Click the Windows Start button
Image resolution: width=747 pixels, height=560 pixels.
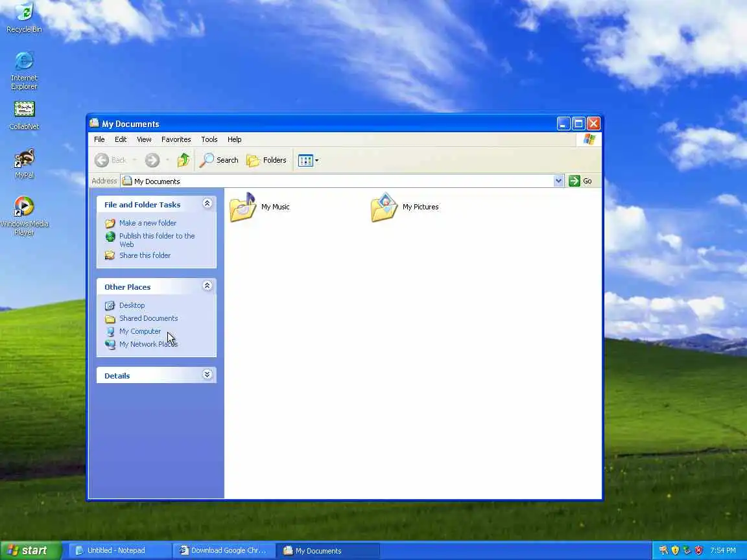[30, 550]
